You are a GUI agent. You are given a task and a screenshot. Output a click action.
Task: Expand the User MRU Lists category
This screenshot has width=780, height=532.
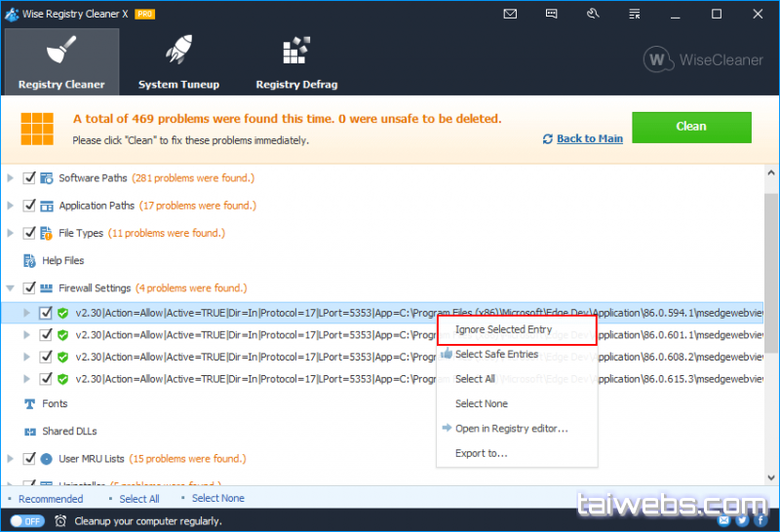[x=11, y=458]
